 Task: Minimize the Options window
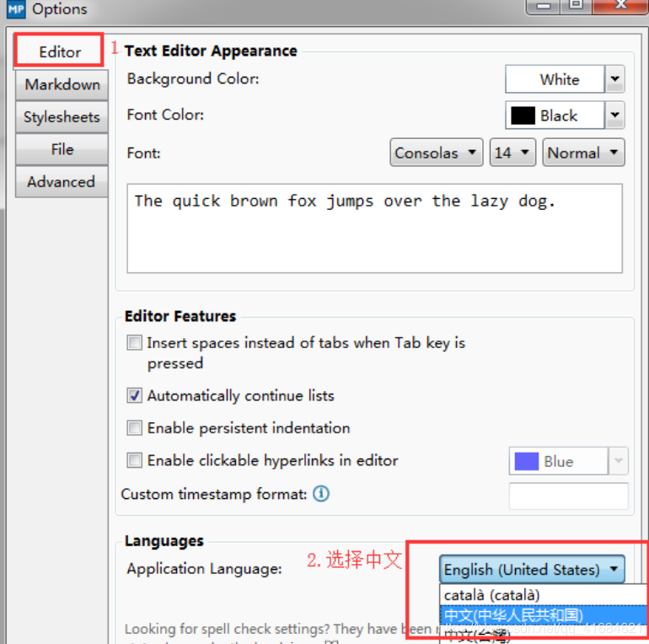click(x=543, y=6)
